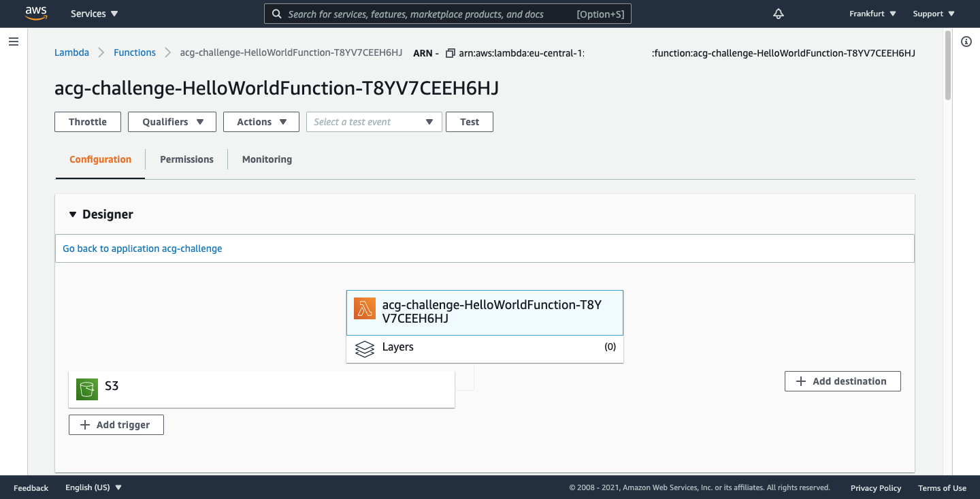This screenshot has height=499, width=980.
Task: Click the Feedback link in footer
Action: click(x=31, y=488)
